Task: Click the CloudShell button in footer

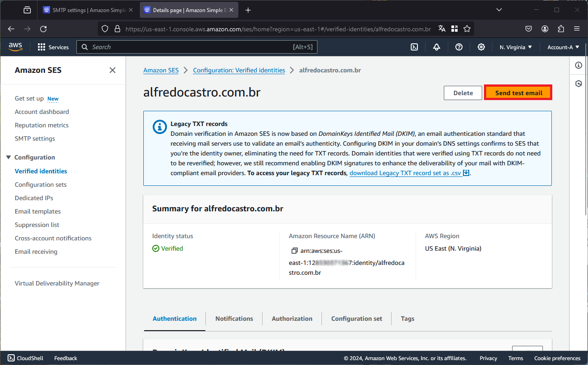Action: pyautogui.click(x=25, y=358)
